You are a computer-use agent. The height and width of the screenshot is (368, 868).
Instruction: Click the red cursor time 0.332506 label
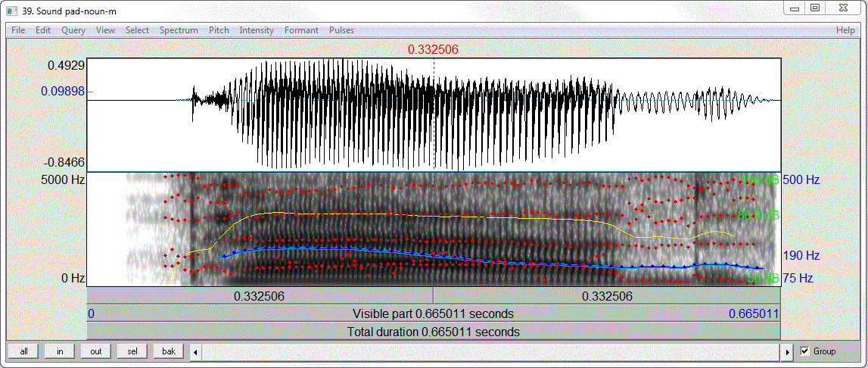tap(433, 49)
